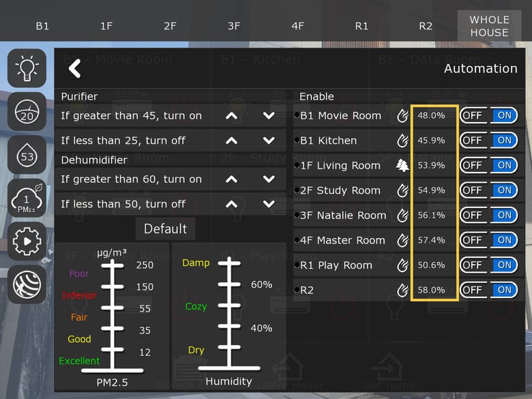Raise the dehumidifier turn-on threshold of 60

tap(232, 179)
